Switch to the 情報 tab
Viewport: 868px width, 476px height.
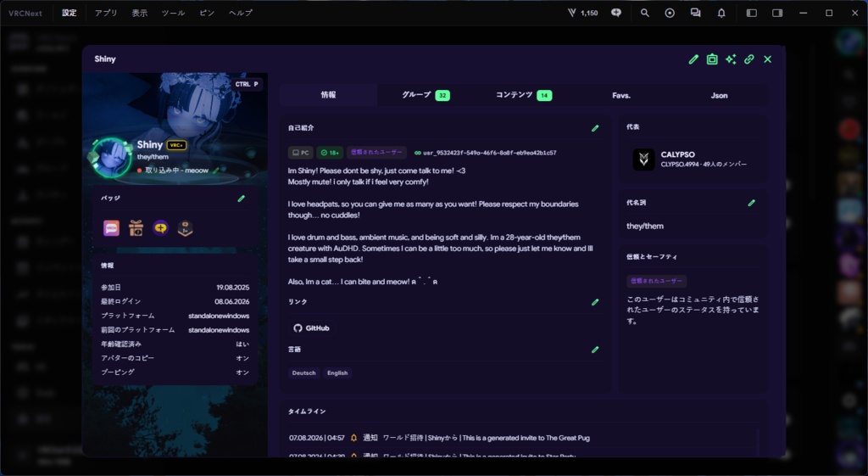point(328,95)
